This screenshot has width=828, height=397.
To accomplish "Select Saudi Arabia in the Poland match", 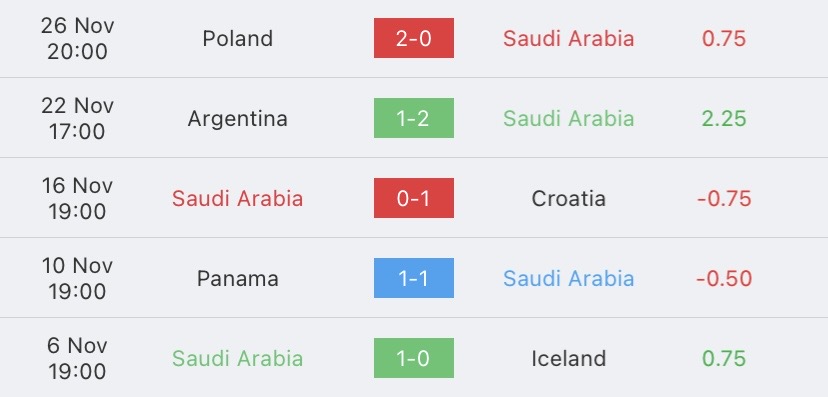I will tap(568, 39).
